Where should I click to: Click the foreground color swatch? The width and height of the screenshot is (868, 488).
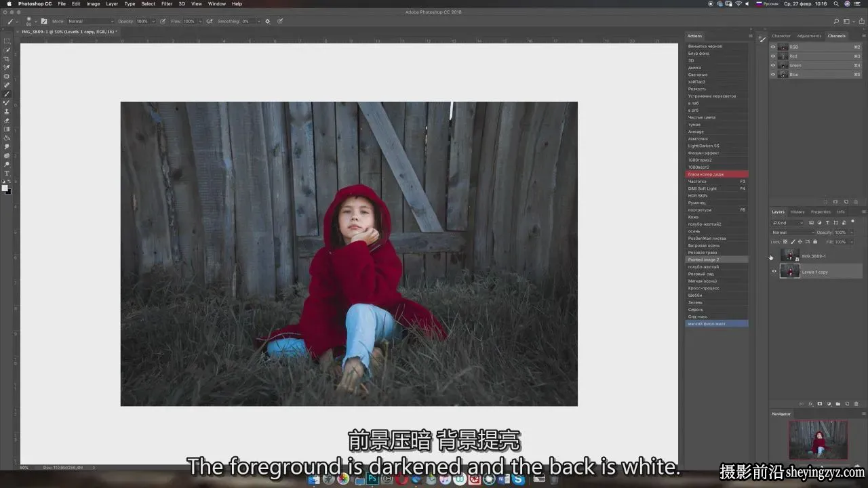point(5,187)
